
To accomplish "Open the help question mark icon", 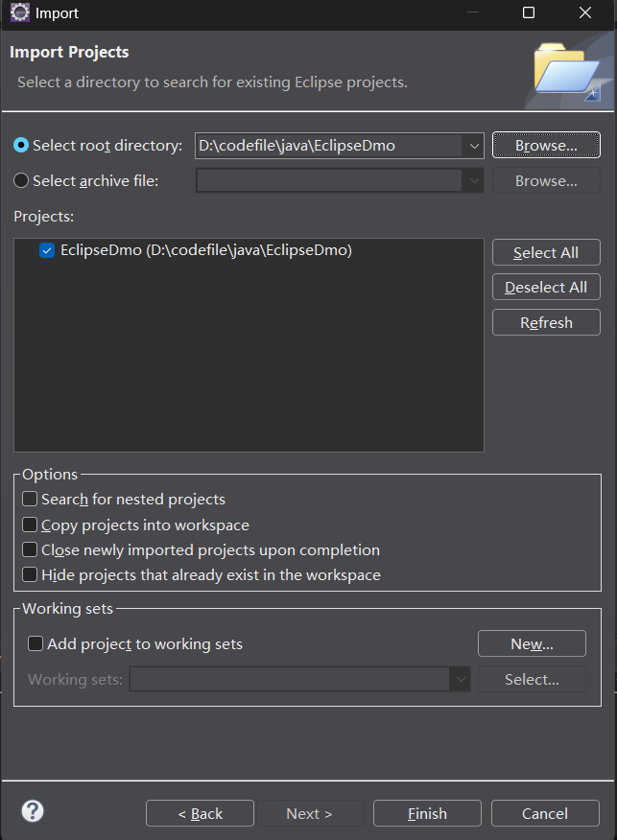I will pyautogui.click(x=33, y=811).
